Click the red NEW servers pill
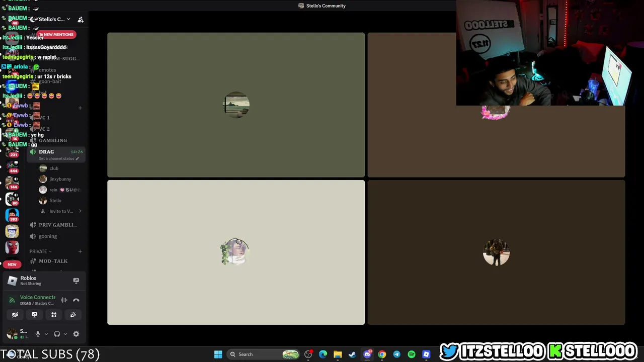This screenshot has height=362, width=644. [x=12, y=264]
